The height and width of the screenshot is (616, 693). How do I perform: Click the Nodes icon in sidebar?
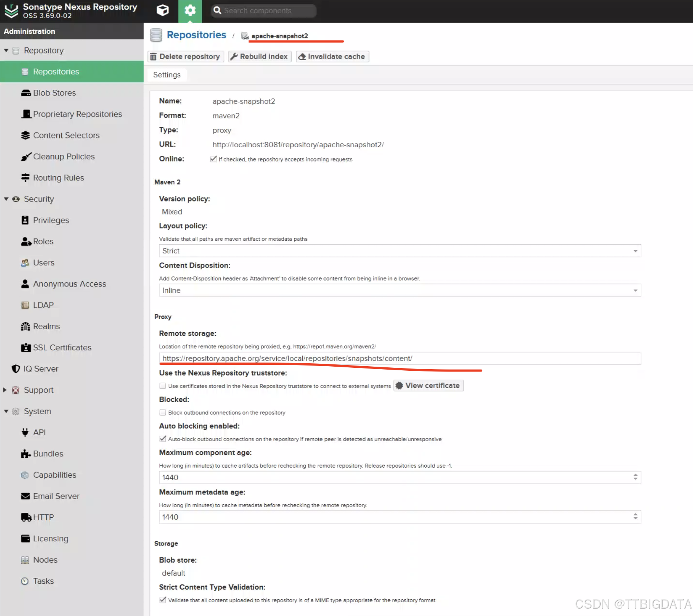pos(25,560)
